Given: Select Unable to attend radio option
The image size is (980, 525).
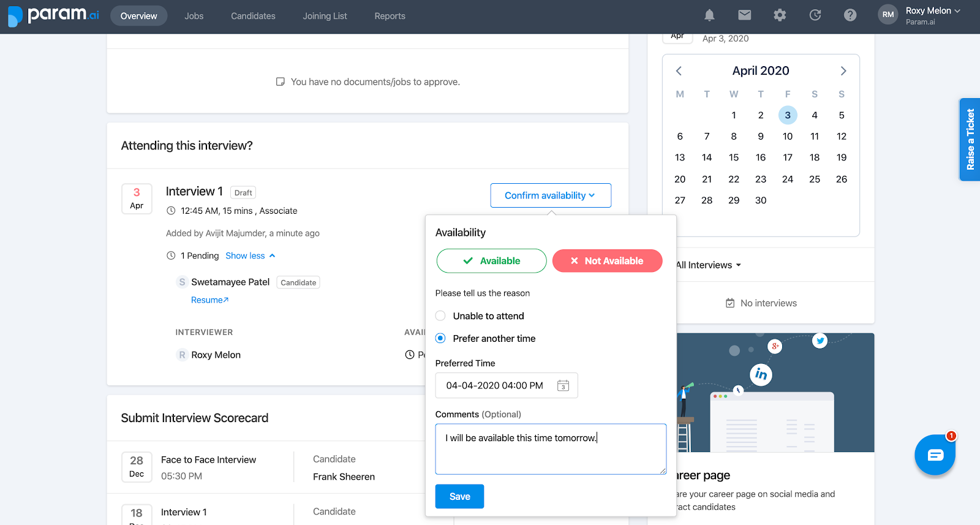Looking at the screenshot, I should pos(440,316).
